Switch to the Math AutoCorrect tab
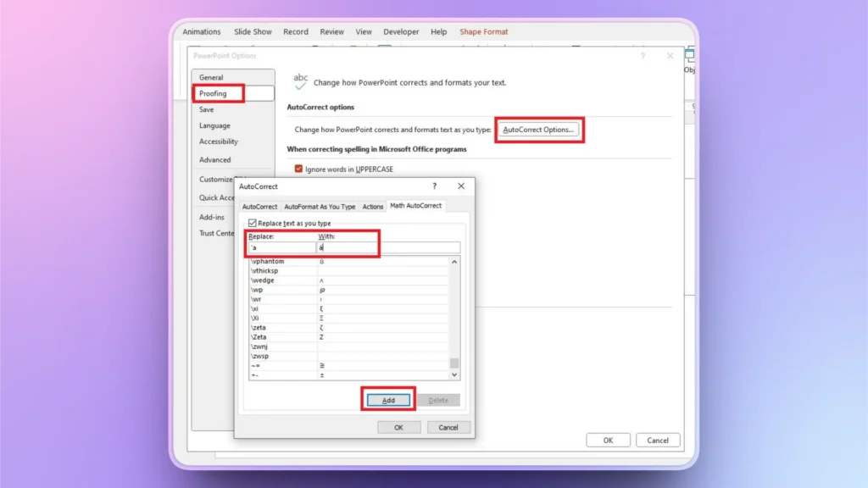 pos(415,206)
